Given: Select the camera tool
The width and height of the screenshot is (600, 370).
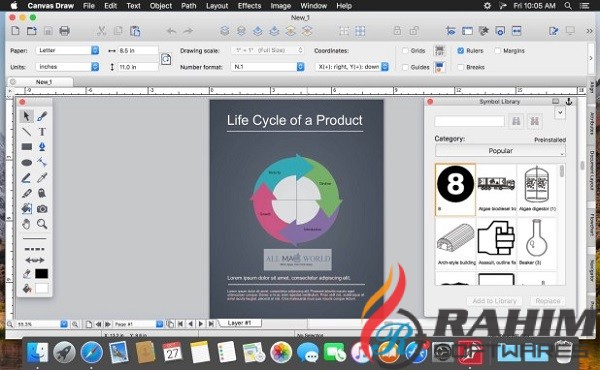Looking at the screenshot, I should [x=42, y=209].
